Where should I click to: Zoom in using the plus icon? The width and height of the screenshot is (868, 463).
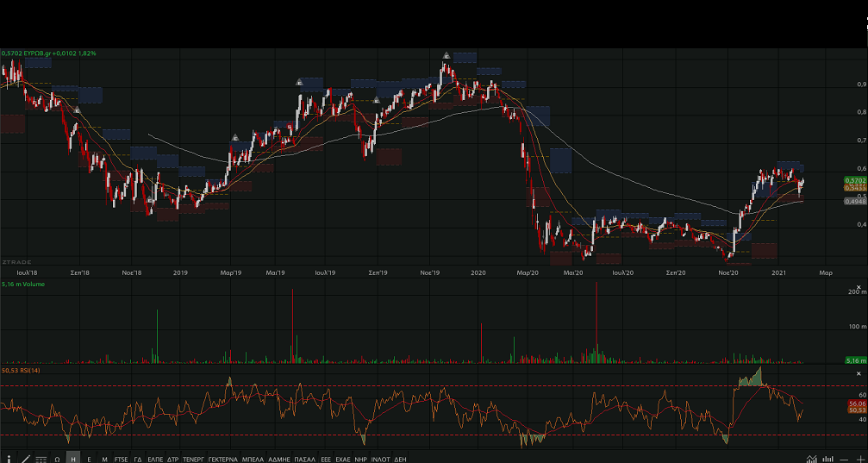[859, 459]
